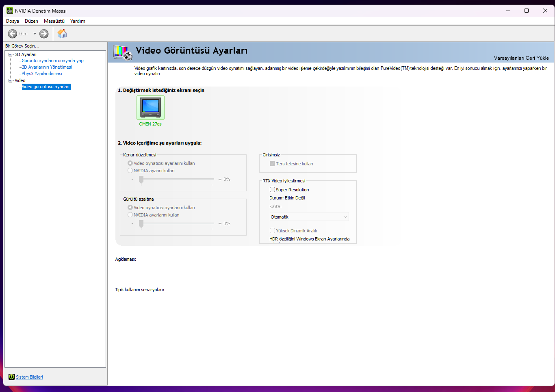Open the Sistem Bilgileri link
555x392 pixels.
(x=29, y=377)
